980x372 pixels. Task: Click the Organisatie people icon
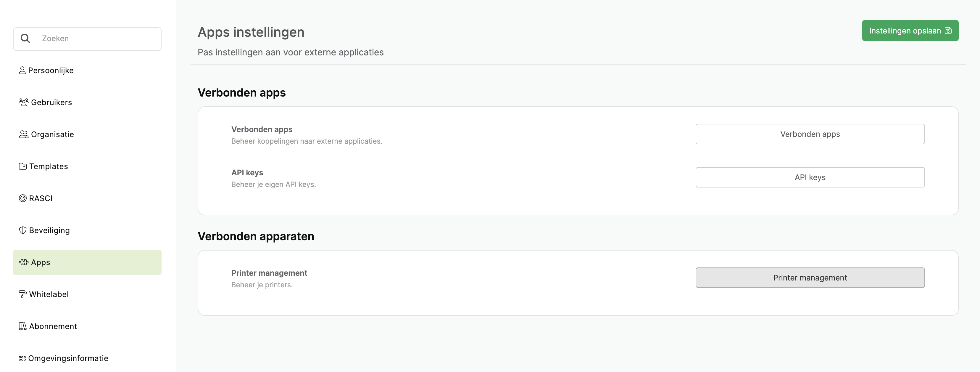(24, 134)
